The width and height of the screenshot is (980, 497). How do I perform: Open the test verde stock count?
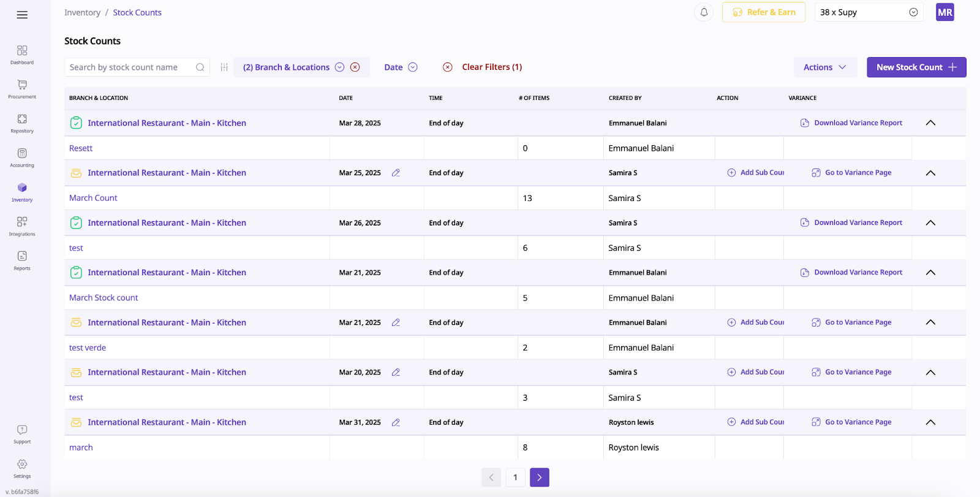[x=88, y=347]
